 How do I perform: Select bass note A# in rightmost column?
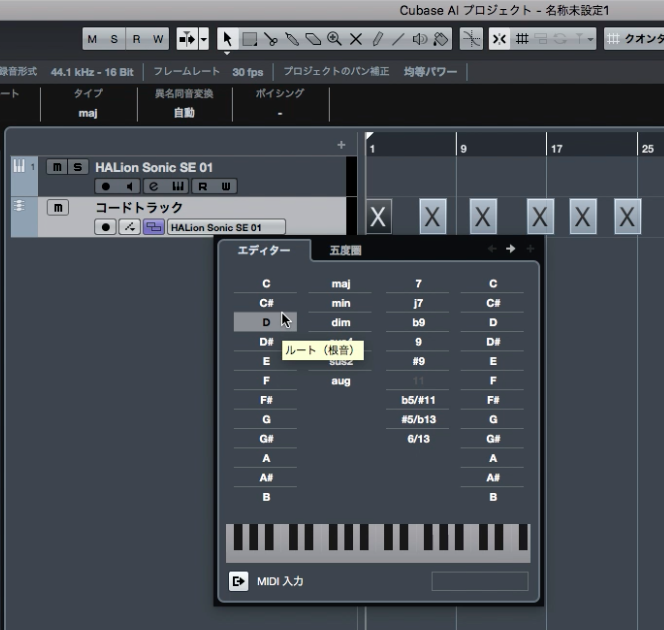(x=492, y=478)
